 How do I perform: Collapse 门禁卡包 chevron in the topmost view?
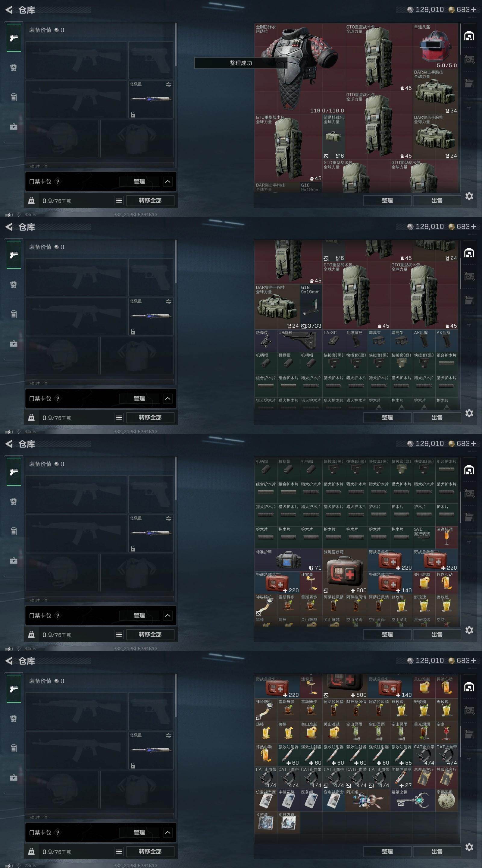[168, 182]
